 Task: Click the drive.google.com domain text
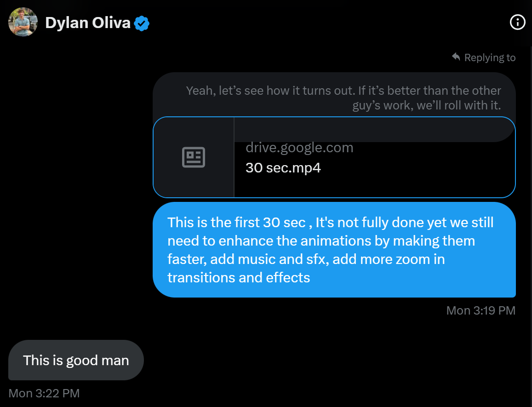(x=299, y=148)
